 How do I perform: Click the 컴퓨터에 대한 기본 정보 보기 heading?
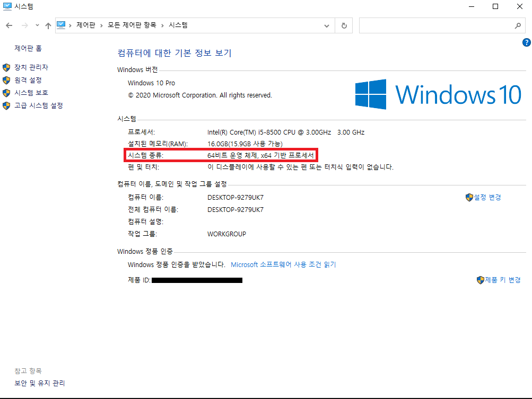point(175,53)
